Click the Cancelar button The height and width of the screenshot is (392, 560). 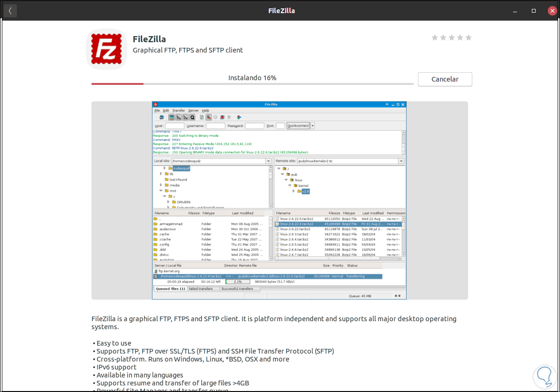coord(445,79)
